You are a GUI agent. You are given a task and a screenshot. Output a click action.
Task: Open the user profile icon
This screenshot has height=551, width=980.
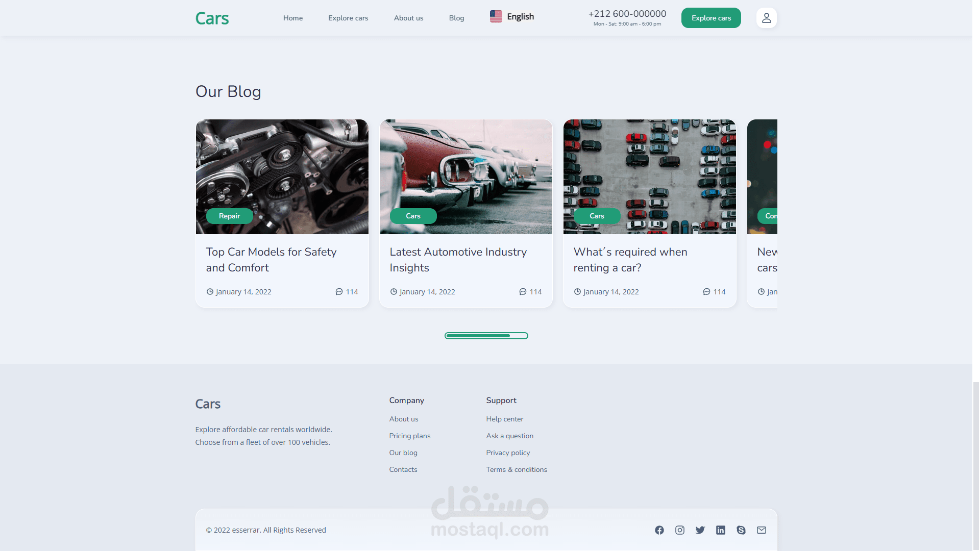(766, 18)
